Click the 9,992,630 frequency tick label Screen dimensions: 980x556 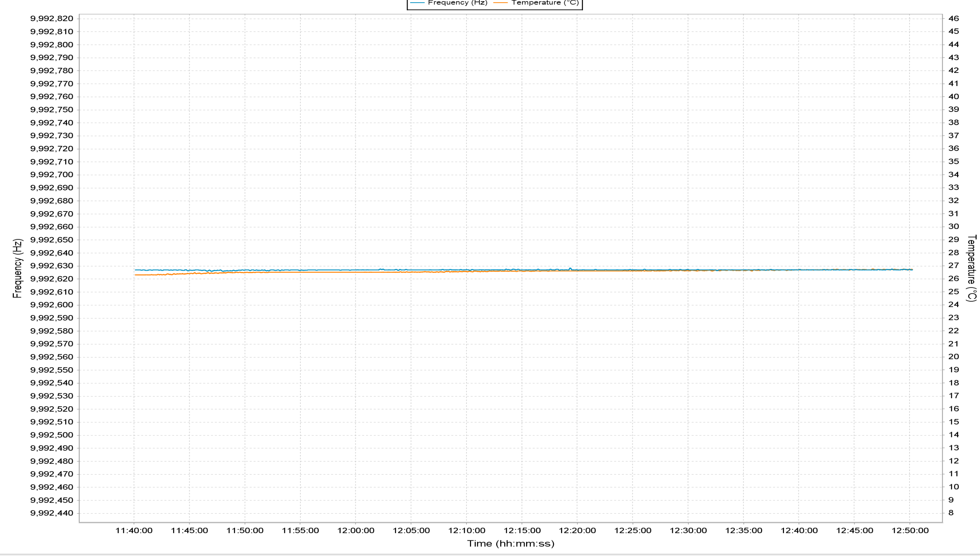tap(51, 266)
